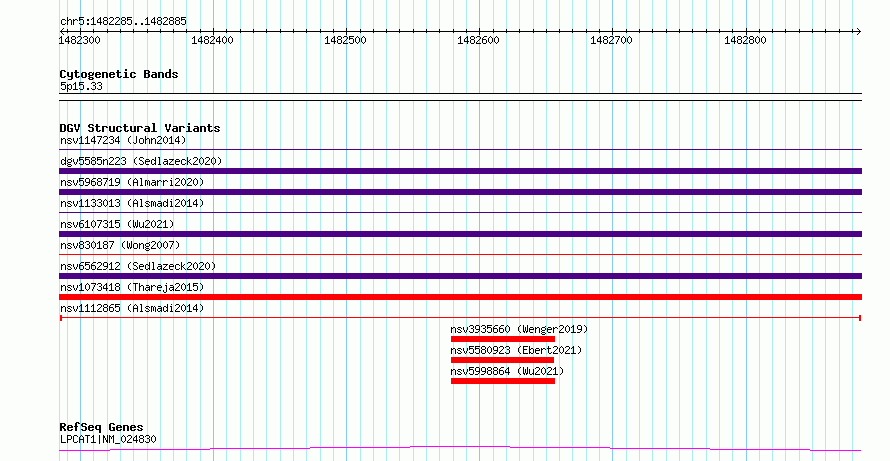Click ruler tick label 1482800
890x461 pixels.
click(x=745, y=40)
